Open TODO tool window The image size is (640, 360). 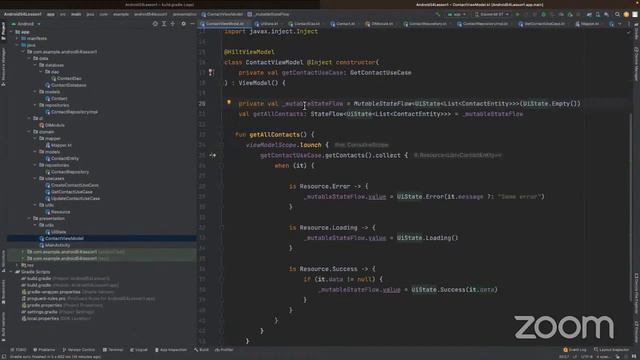(18, 350)
